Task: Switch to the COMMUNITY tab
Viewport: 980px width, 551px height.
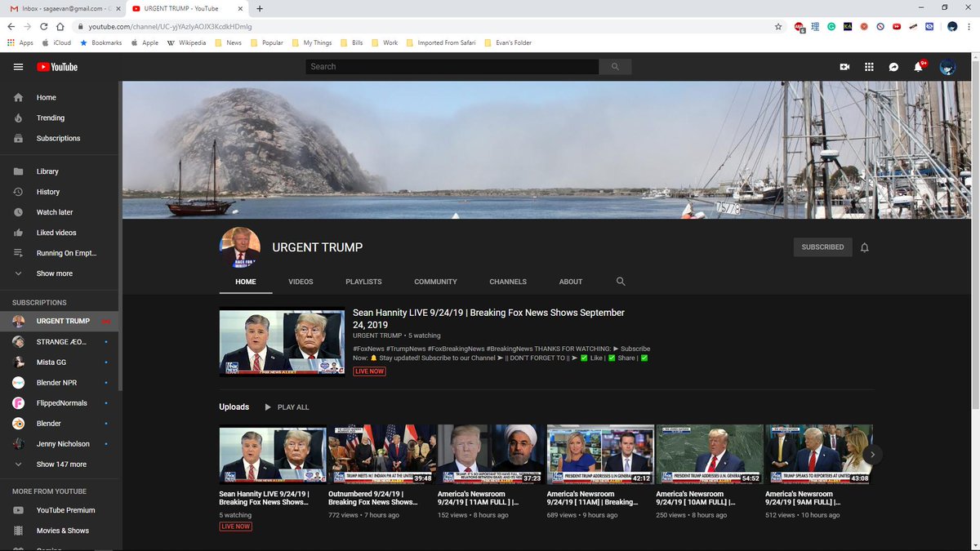Action: pos(435,282)
